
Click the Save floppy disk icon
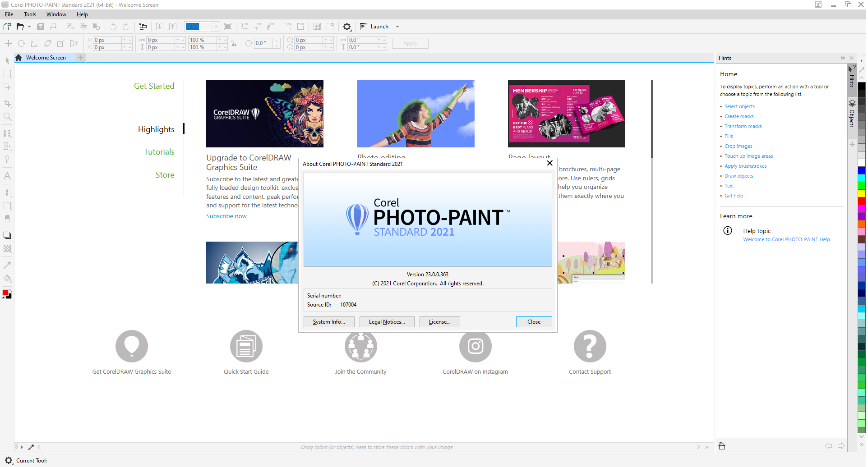pos(41,27)
